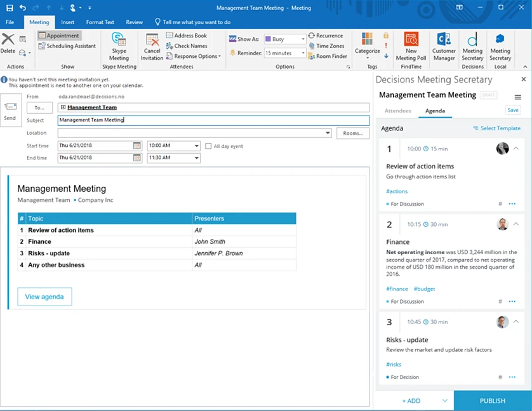Viewport: 532px width, 411px height.
Task: Click Save in the Decisions pane
Action: (x=513, y=110)
